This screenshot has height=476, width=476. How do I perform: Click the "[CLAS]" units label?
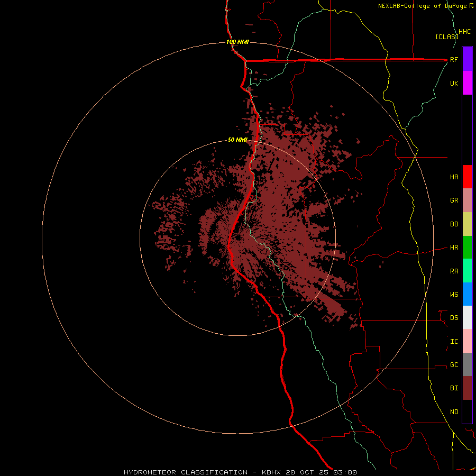coord(447,36)
